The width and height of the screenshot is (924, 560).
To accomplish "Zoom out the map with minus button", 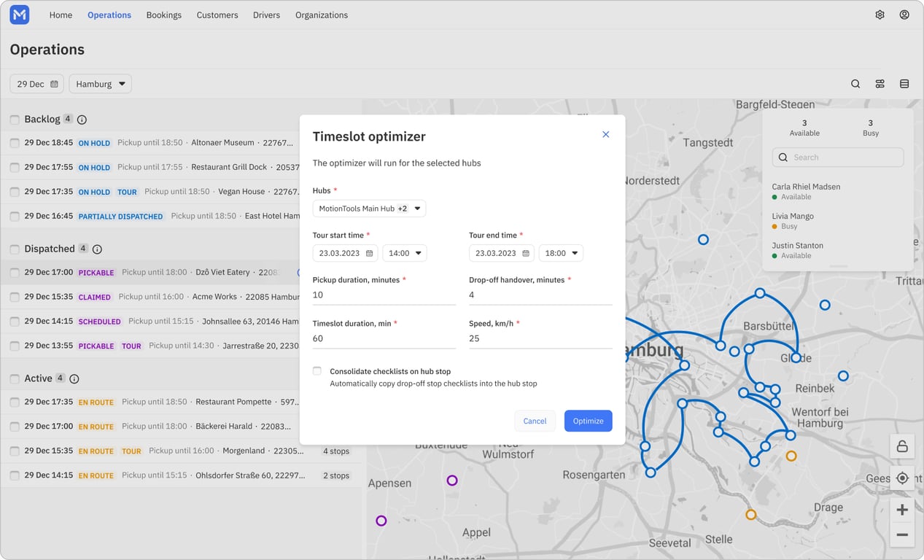I will [x=902, y=535].
